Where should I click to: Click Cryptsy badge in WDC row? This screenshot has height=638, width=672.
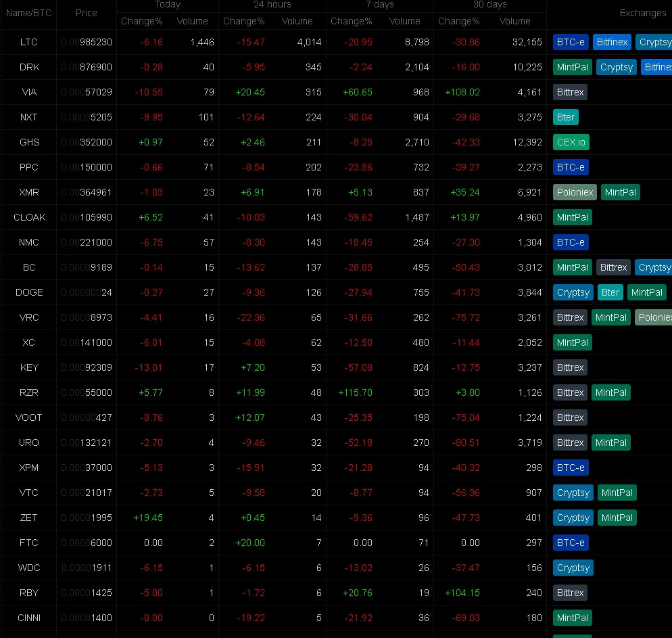point(573,568)
